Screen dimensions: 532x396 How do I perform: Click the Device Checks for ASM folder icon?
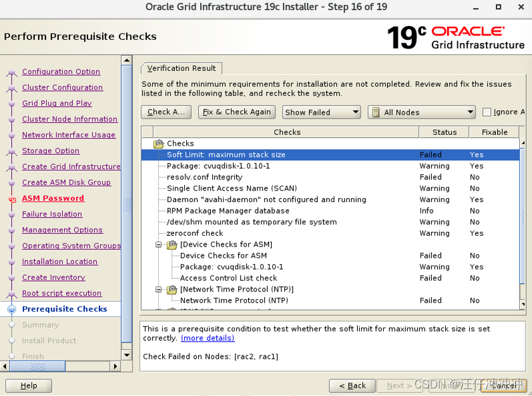[172, 245]
